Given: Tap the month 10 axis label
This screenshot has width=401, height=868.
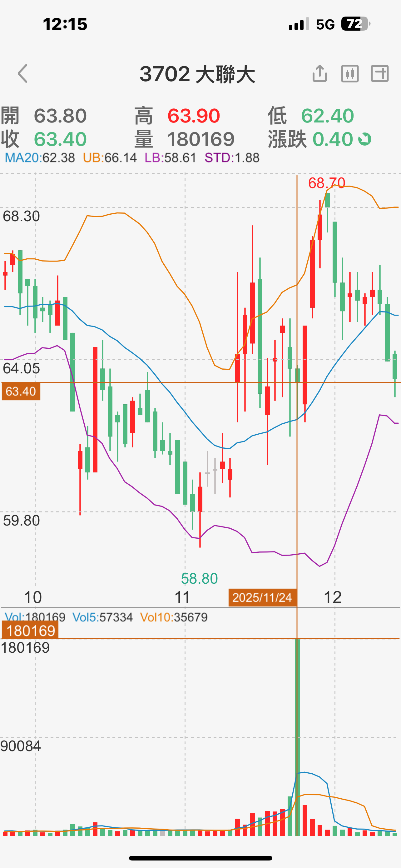Looking at the screenshot, I should (x=33, y=597).
